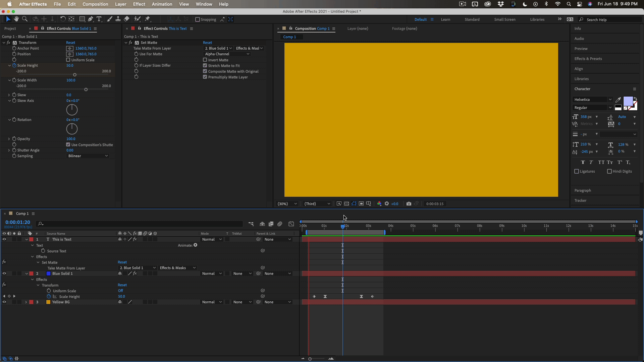This screenshot has height=362, width=644.
Task: Reset the Set Matte effect
Action: tap(207, 43)
